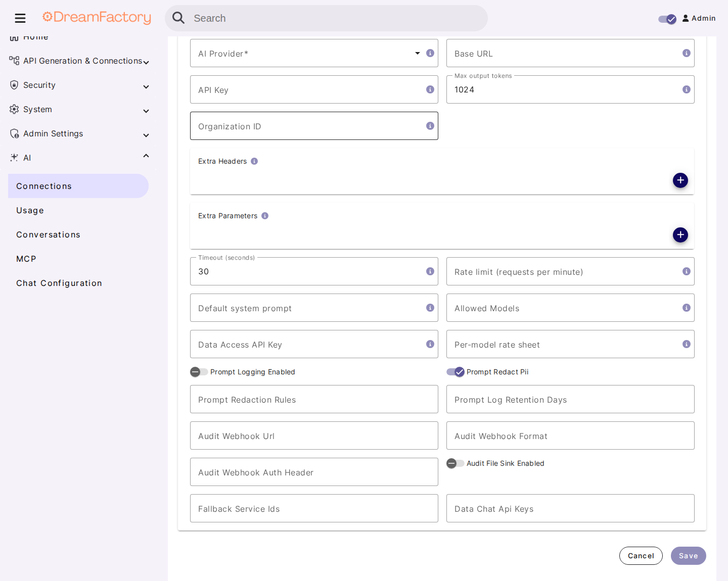Show info for Organization ID field
The image size is (728, 581).
coord(430,126)
